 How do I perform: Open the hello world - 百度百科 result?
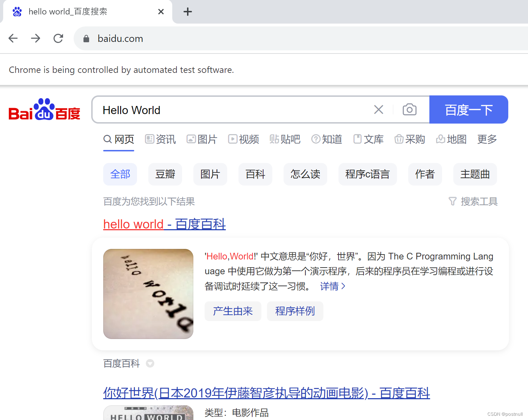(164, 224)
